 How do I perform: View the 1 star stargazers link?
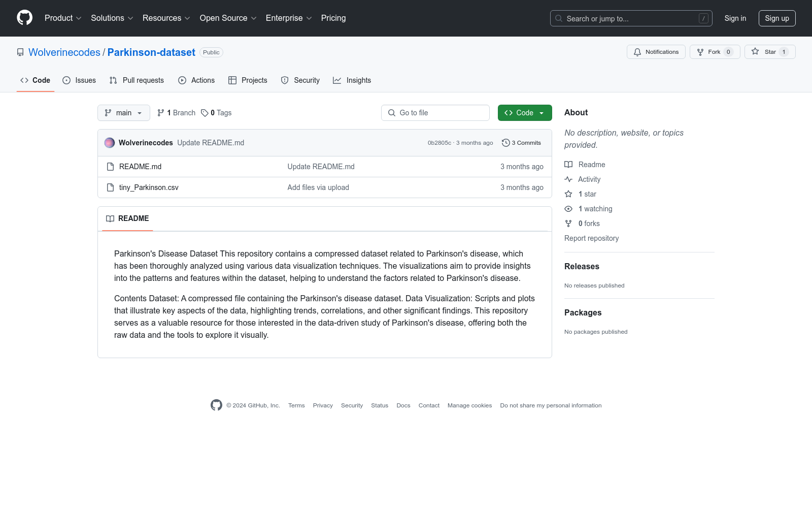coord(581,194)
